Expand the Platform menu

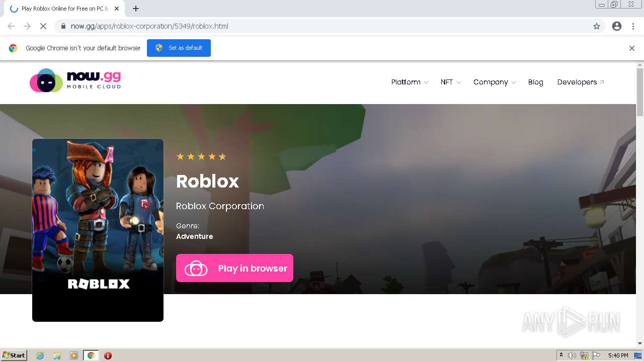(410, 82)
